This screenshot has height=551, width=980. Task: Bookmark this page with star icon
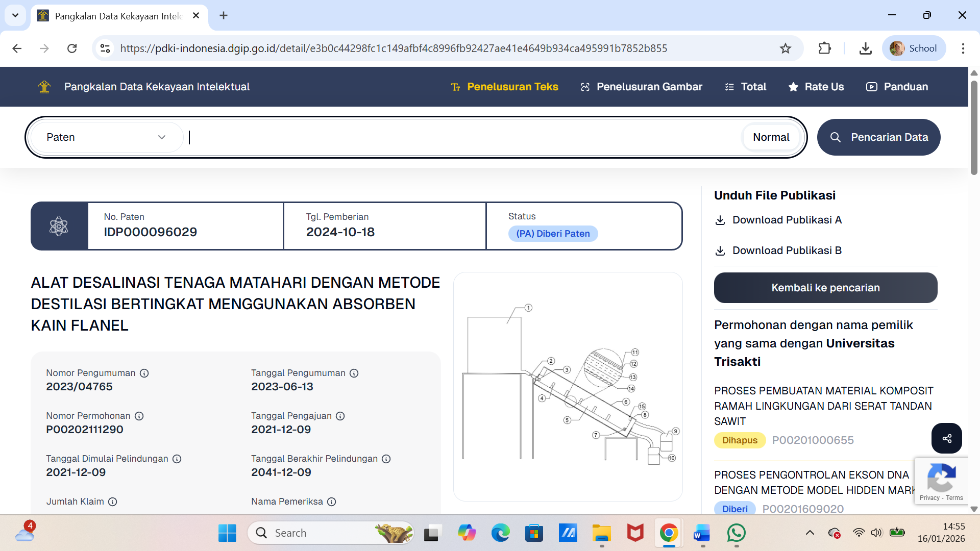click(785, 48)
